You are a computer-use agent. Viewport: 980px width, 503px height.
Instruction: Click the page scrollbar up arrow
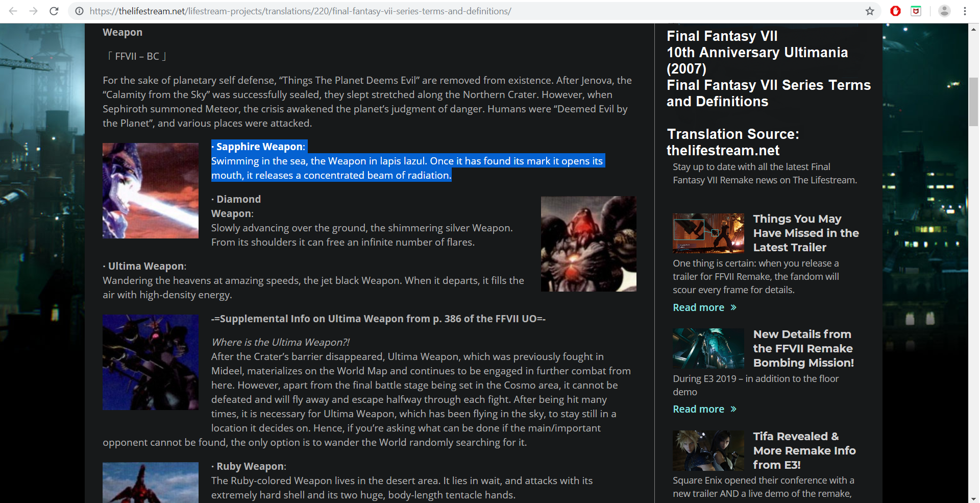pos(974,29)
